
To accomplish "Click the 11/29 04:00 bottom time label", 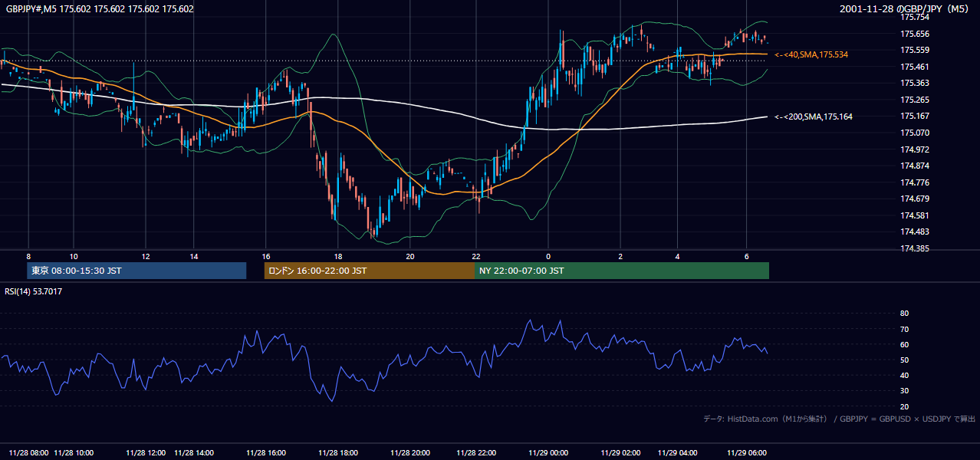I will 678,453.
